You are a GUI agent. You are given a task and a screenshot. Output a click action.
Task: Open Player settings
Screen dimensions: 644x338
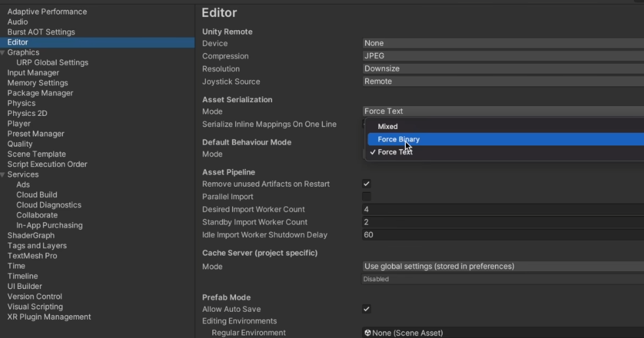19,123
